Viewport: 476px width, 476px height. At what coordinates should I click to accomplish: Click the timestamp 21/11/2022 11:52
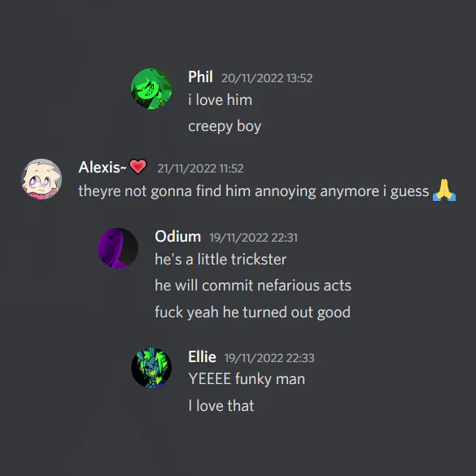pos(200,168)
